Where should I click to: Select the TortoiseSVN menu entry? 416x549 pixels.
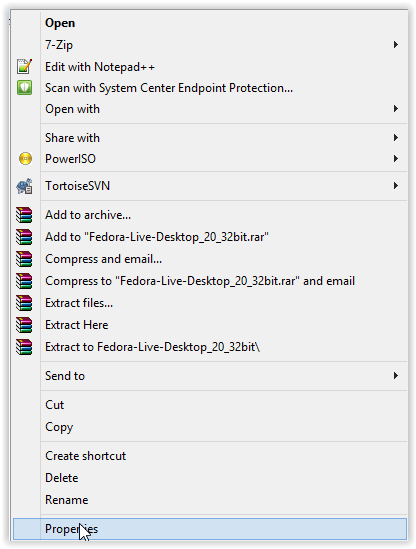coord(210,186)
